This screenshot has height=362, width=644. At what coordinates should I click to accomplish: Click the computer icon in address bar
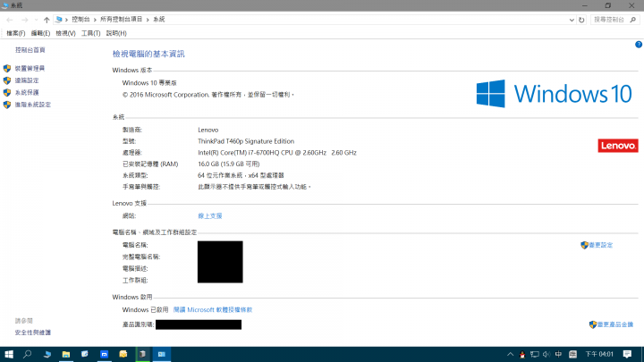[59, 20]
